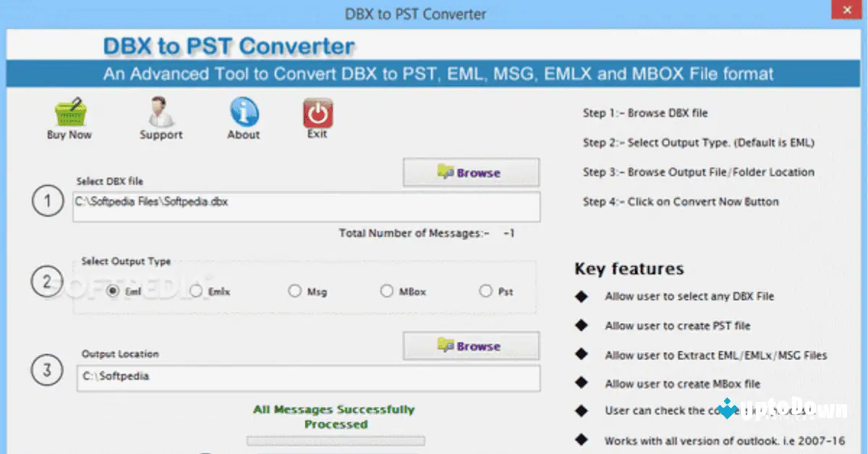Click the step 1 circle indicator
Viewport: 868px width, 454px height.
47,201
